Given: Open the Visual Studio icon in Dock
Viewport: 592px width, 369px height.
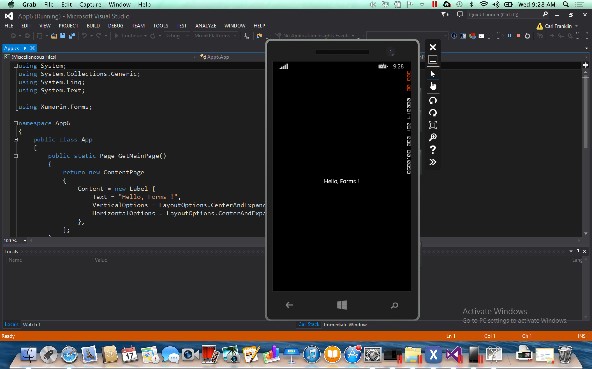Looking at the screenshot, I should click(454, 355).
